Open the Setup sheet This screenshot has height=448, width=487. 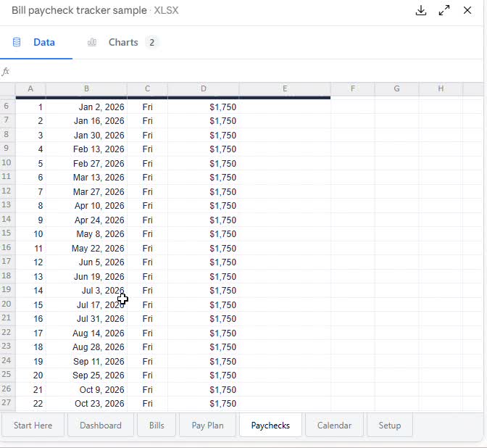[x=390, y=426]
